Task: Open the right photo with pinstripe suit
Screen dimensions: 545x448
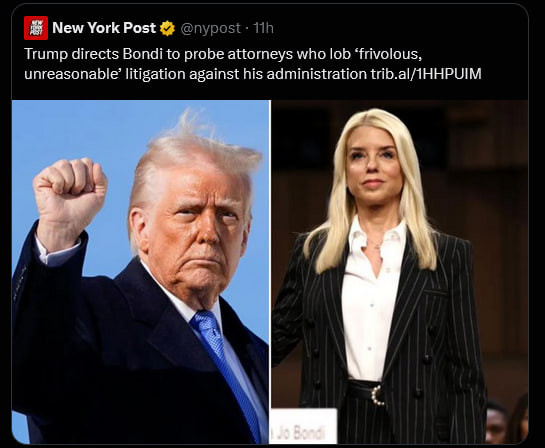Action: [x=400, y=272]
